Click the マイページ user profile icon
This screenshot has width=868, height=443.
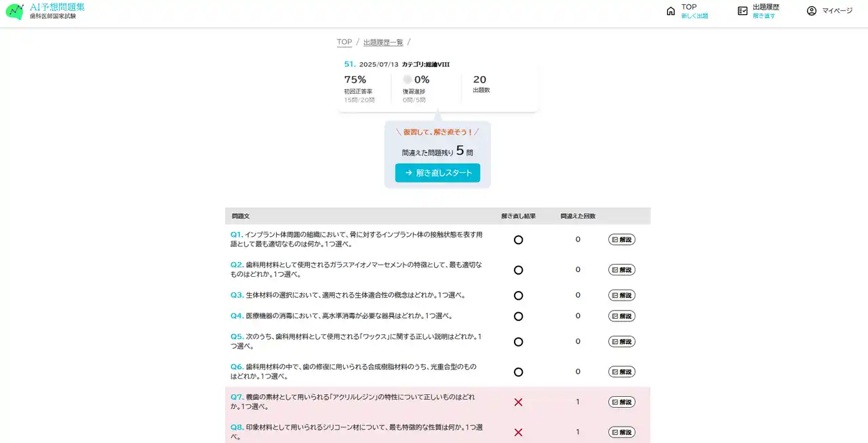pyautogui.click(x=811, y=11)
